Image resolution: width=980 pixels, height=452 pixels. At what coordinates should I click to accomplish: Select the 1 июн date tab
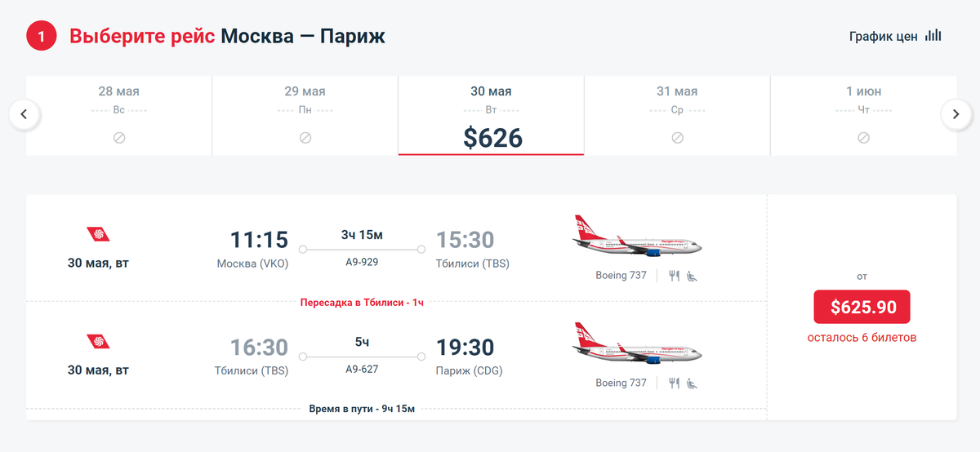click(x=863, y=115)
